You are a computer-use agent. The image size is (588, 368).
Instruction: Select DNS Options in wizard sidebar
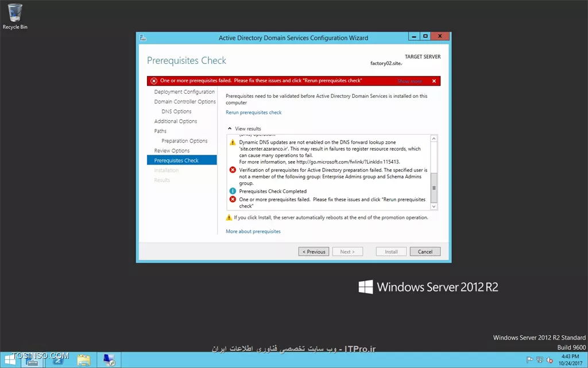[x=176, y=111]
